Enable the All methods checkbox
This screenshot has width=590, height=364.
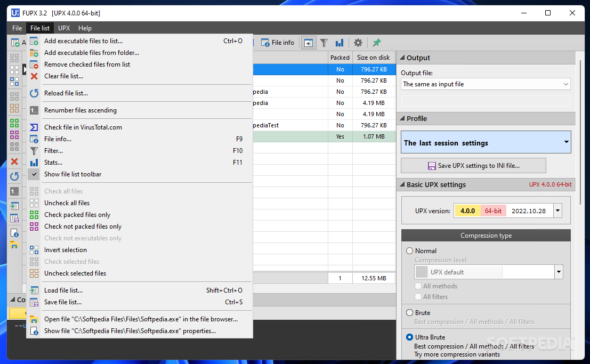[x=418, y=286]
